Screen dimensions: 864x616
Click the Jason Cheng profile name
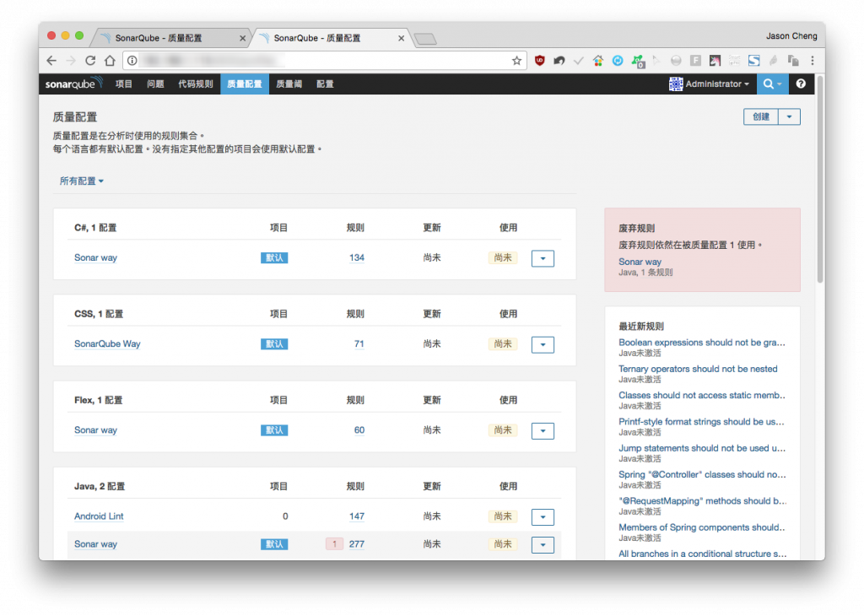[x=791, y=35]
